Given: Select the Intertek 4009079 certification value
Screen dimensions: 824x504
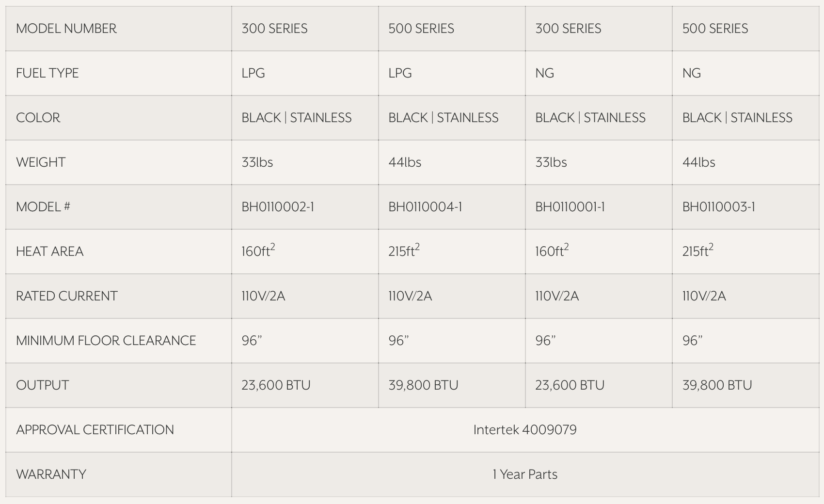Looking at the screenshot, I should tap(525, 430).
